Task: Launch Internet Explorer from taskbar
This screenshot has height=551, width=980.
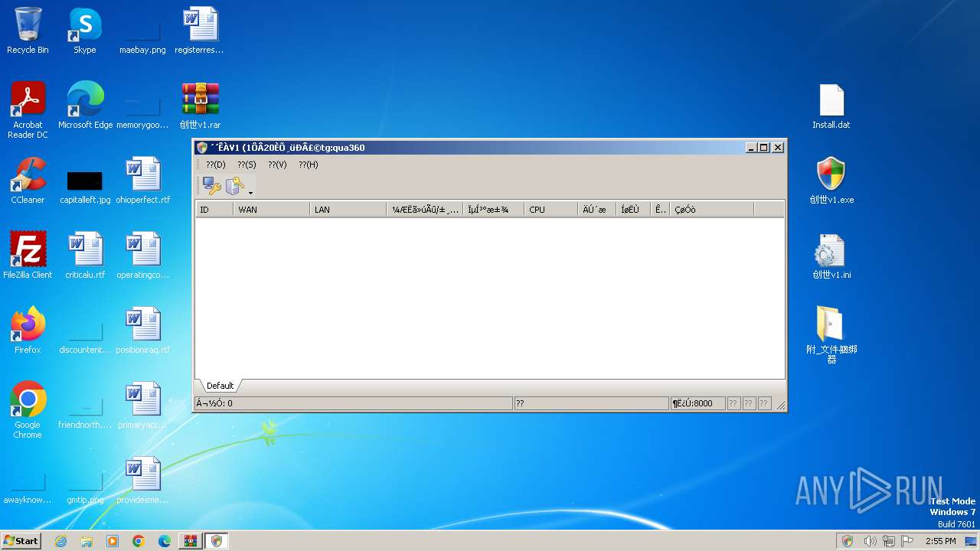Action: pos(60,541)
